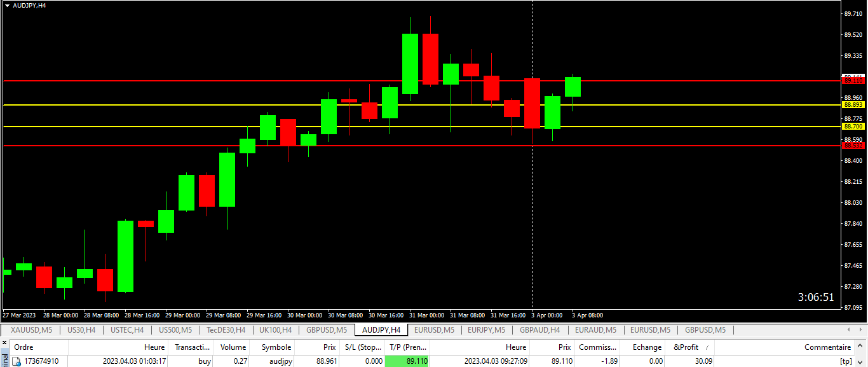Select the EURAUD,M5 chart tab
868x367 pixels.
(595, 330)
